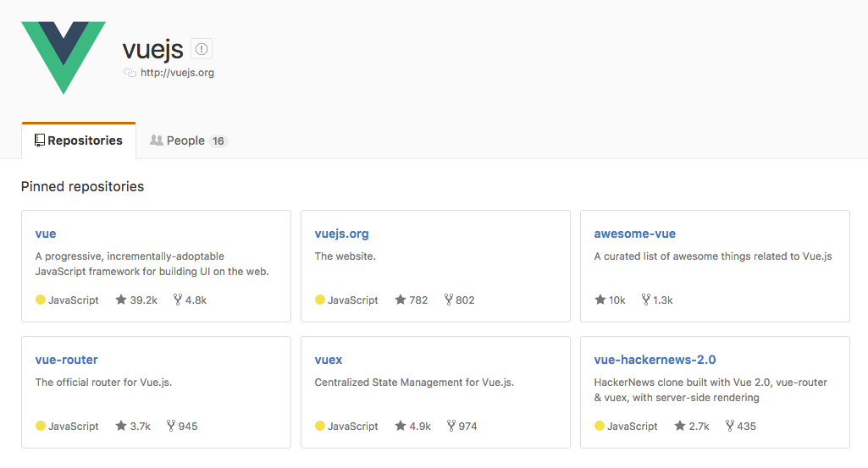The width and height of the screenshot is (868, 468).
Task: Open the vue-hackernews-2.0 repository
Action: coord(655,360)
